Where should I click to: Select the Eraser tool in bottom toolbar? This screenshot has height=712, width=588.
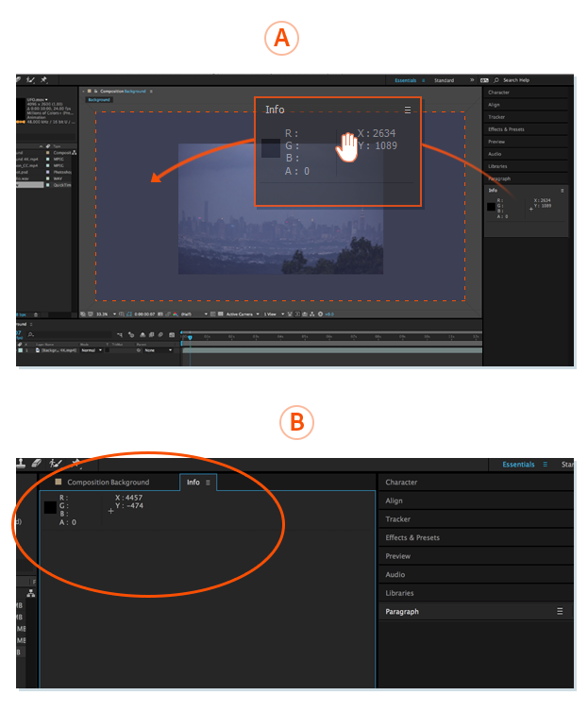tap(37, 464)
